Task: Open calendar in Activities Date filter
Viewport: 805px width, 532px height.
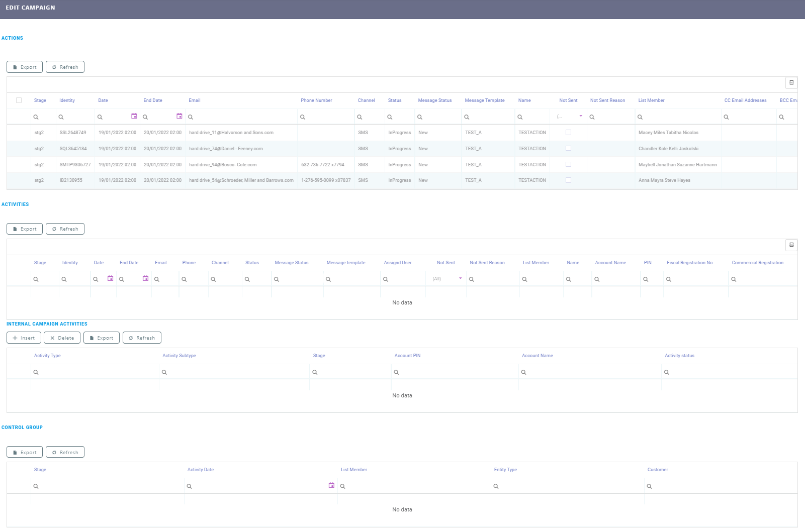Action: [x=110, y=278]
